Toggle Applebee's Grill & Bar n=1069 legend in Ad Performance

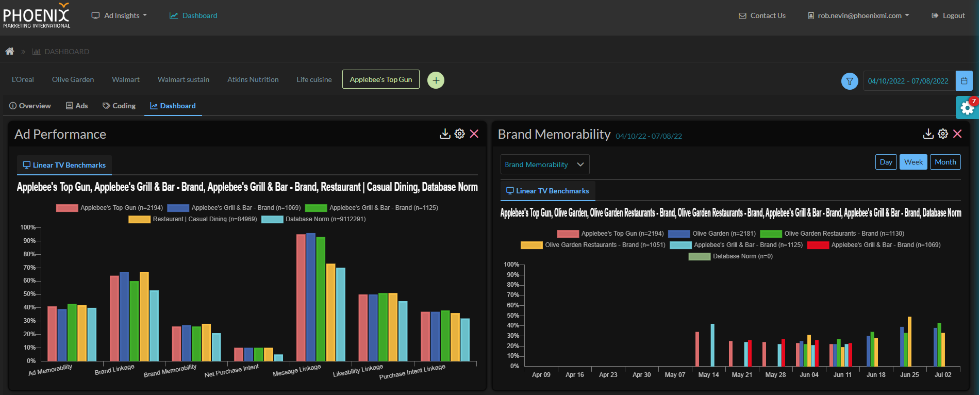coord(234,208)
